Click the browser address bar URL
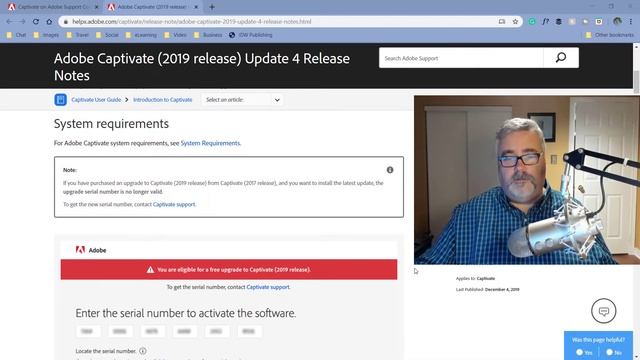The width and height of the screenshot is (640, 360). click(x=192, y=22)
